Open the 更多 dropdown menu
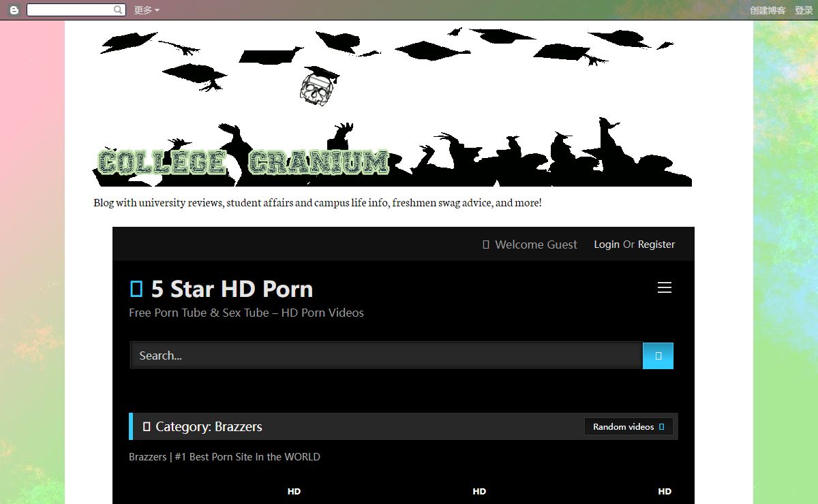Image resolution: width=818 pixels, height=504 pixels. click(x=147, y=10)
